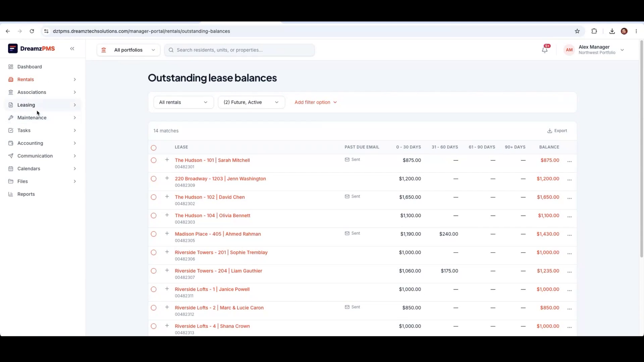Open more actions for Olivia Bennett lease

pos(569,216)
